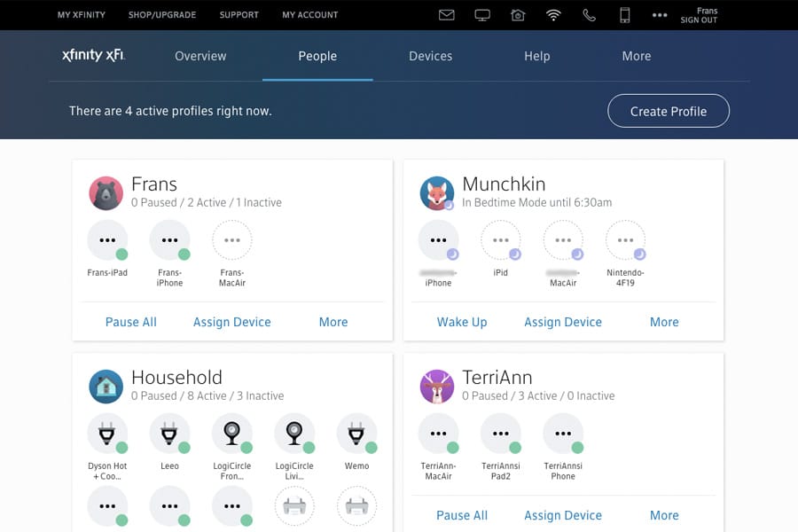
Task: Select the TerriAnnsi Pad2 device icon
Action: tap(501, 434)
